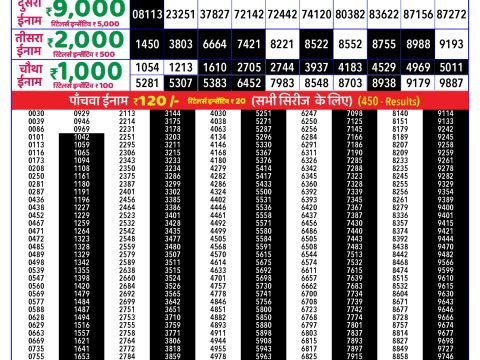Image resolution: width=480 pixels, height=360 pixels.
Task: Select fourth prize number 2705
Action: pos(249,68)
